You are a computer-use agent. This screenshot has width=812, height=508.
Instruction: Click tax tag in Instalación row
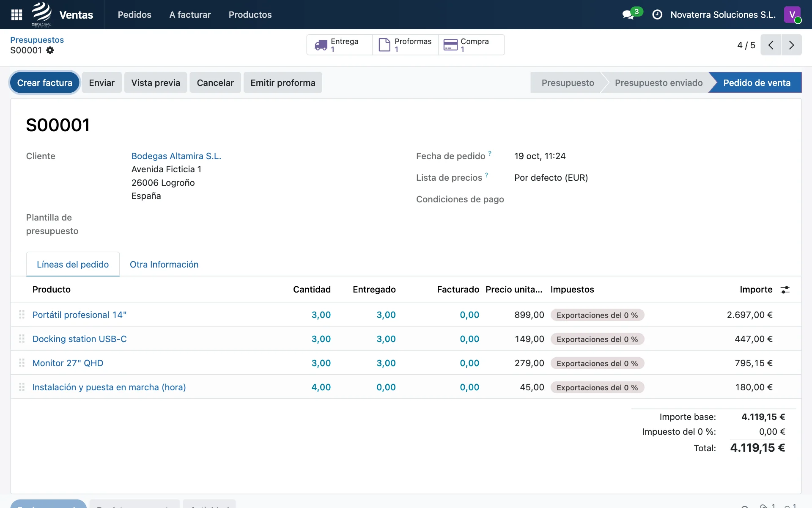597,387
